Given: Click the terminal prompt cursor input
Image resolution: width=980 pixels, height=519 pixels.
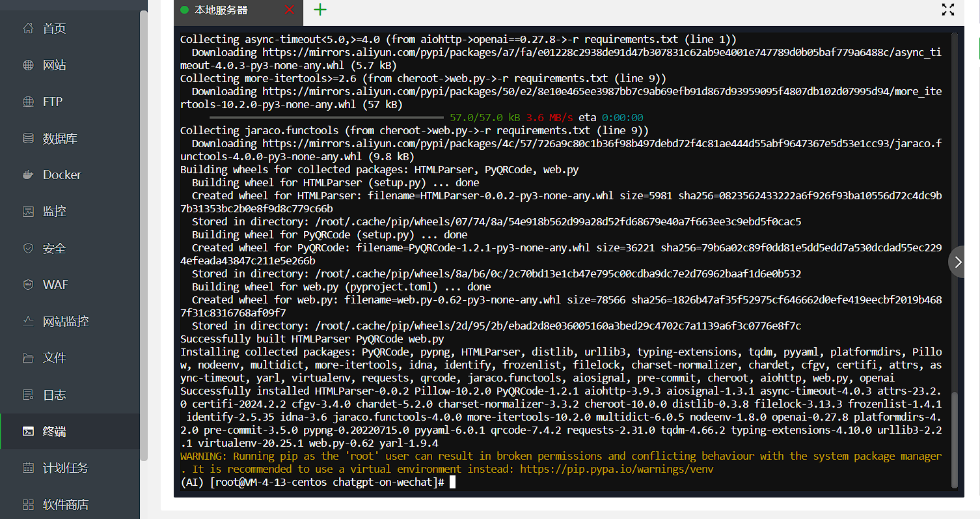Looking at the screenshot, I should [x=452, y=483].
